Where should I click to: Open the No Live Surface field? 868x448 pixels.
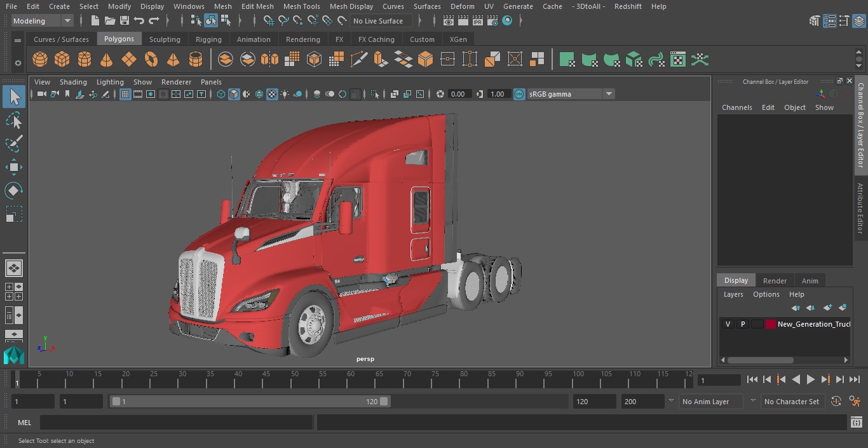pos(381,21)
